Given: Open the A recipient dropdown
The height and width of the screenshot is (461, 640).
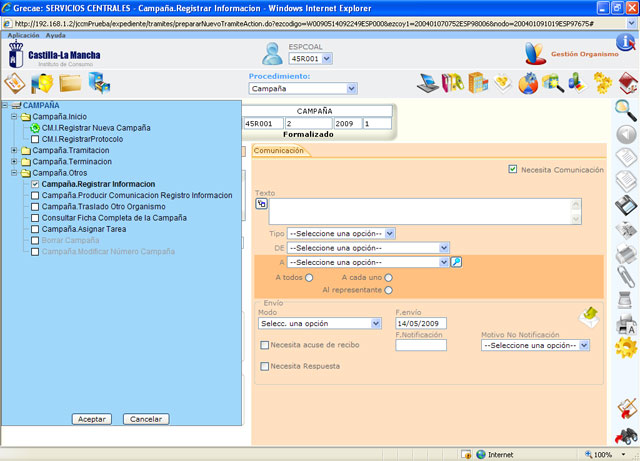Looking at the screenshot, I should point(368,262).
